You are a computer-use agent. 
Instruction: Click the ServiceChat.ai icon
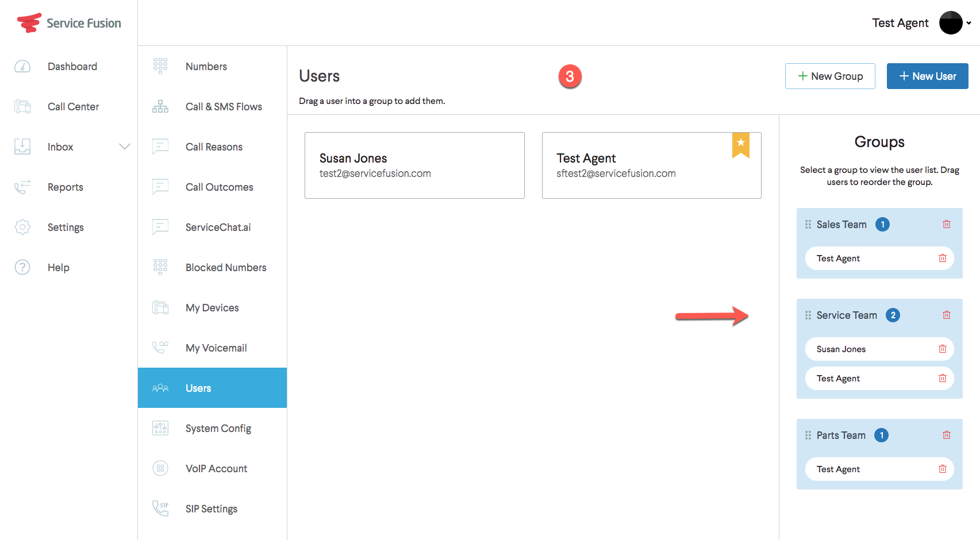pos(160,227)
